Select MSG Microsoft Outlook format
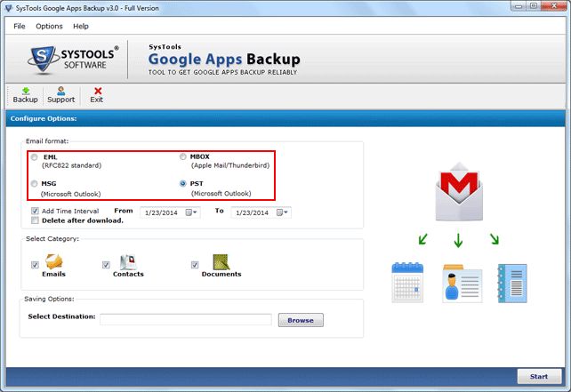This screenshot has width=571, height=392. tap(35, 184)
